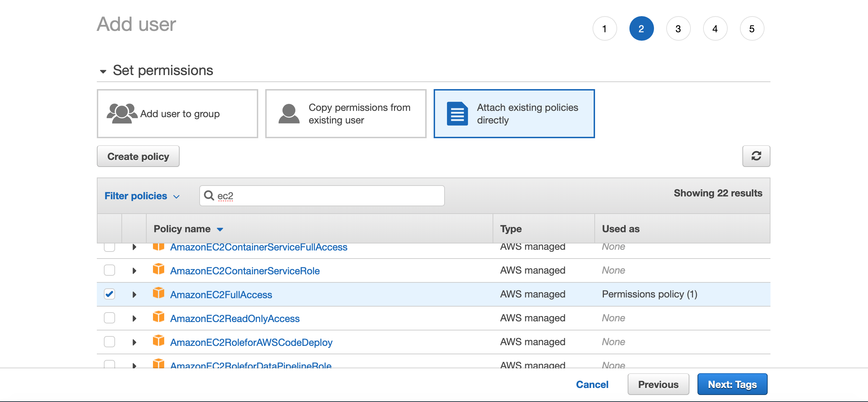The image size is (868, 402).
Task: Sort by Policy name column arrow
Action: pos(220,229)
